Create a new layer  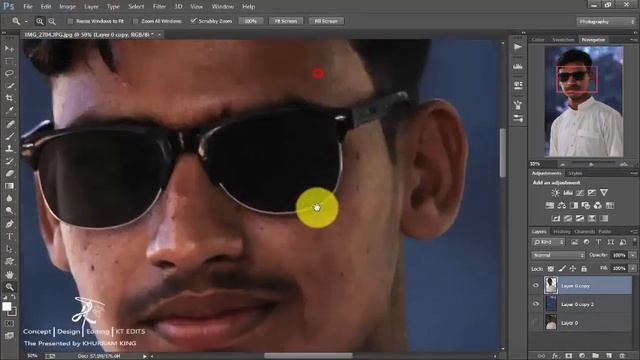(609, 356)
